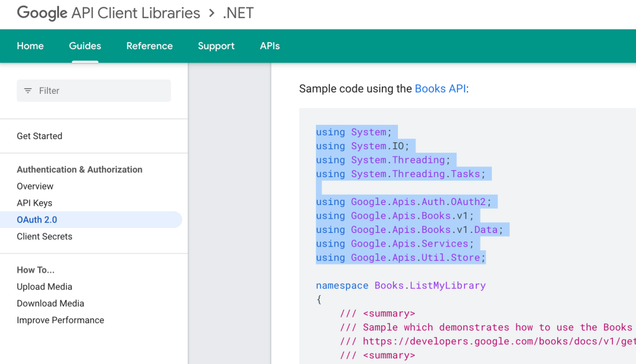Image resolution: width=636 pixels, height=364 pixels.
Task: Click the 'using Google.Apis.Books.v1;' code line
Action: [394, 216]
